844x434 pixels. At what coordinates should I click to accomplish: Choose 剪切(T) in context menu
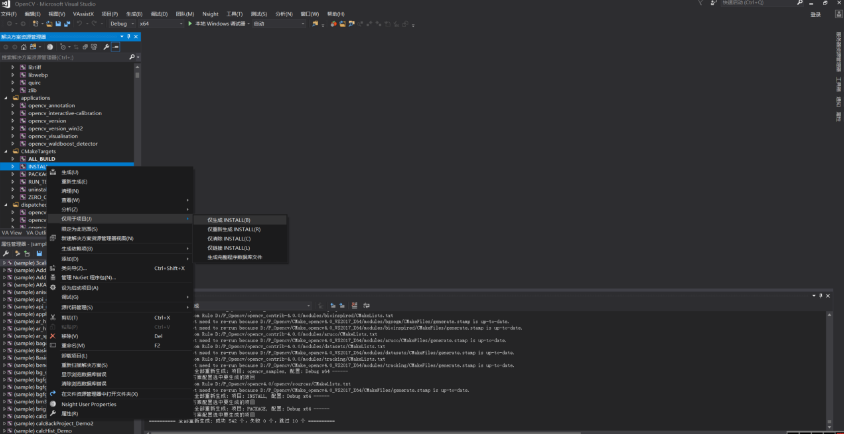click(119, 318)
